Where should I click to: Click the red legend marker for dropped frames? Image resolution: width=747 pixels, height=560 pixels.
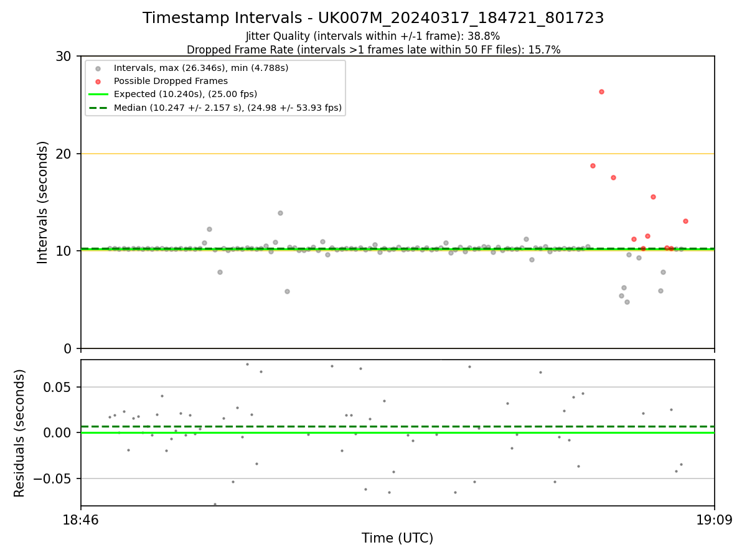point(98,82)
